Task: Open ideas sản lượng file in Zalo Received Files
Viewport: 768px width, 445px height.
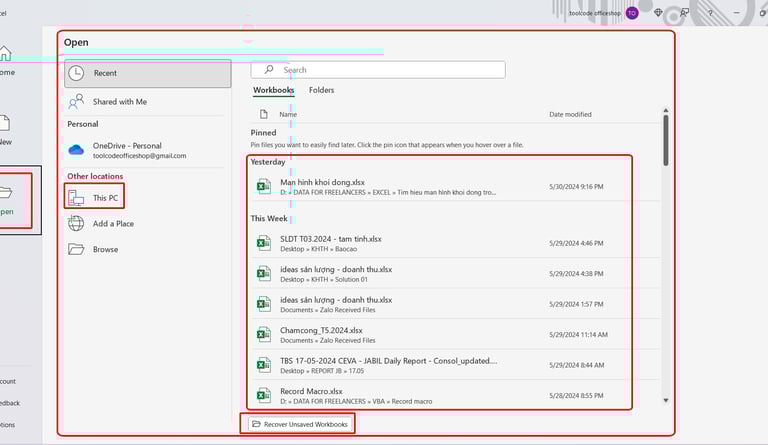Action: pos(456,304)
